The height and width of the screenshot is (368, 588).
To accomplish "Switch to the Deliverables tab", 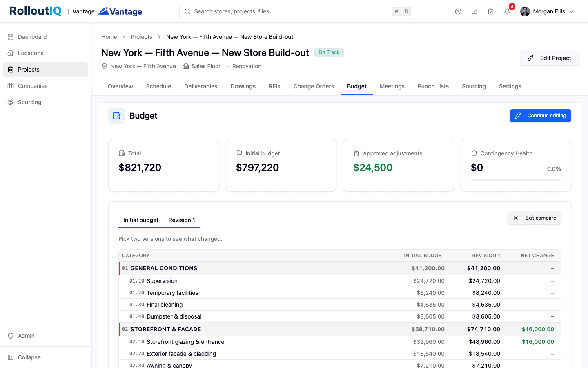I will pos(201,86).
